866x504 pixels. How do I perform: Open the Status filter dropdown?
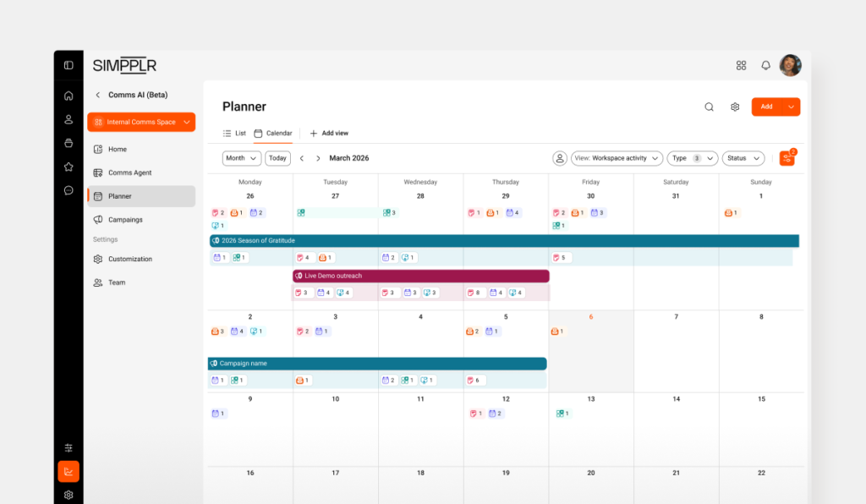[743, 158]
